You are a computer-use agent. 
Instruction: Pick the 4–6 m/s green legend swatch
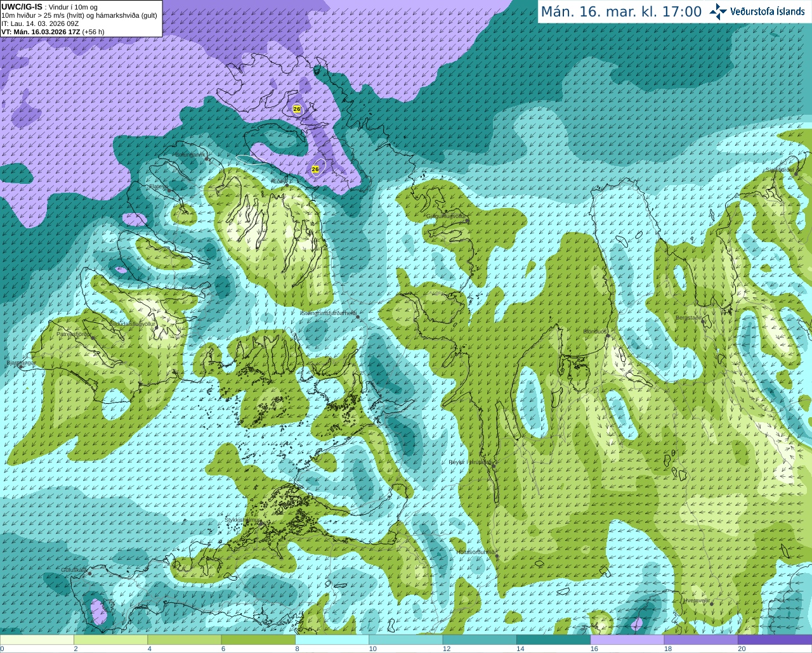coord(184,640)
